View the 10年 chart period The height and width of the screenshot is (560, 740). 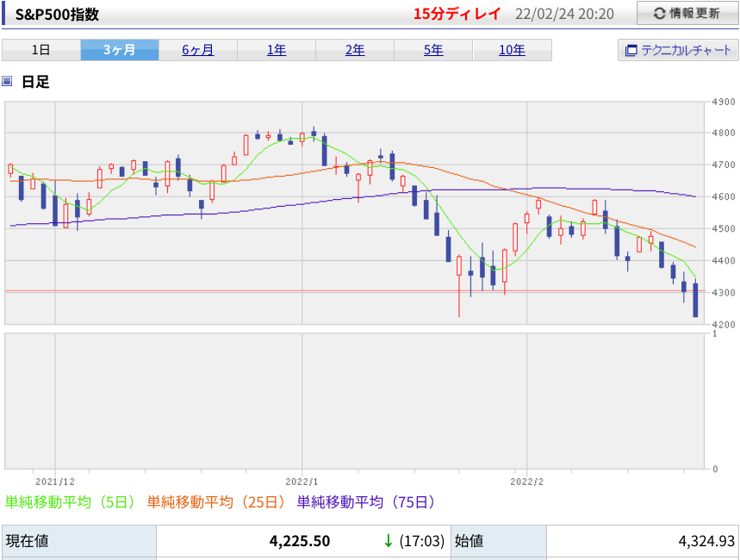point(512,50)
